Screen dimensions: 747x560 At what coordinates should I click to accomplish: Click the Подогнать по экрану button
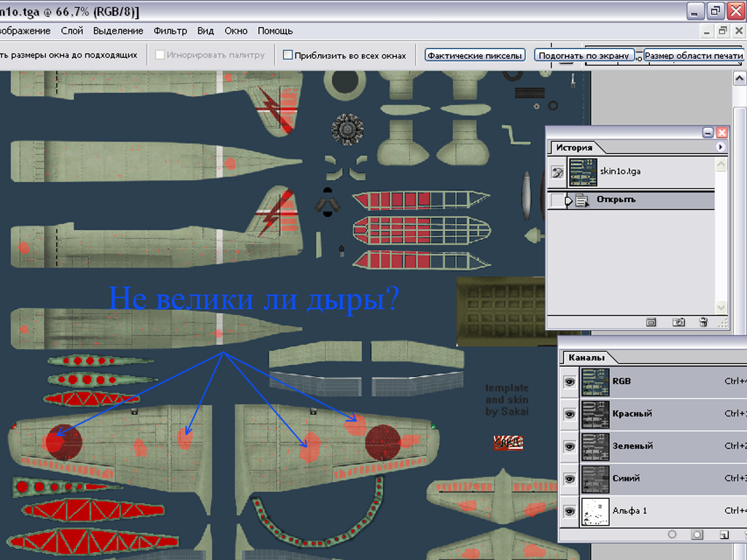click(584, 55)
